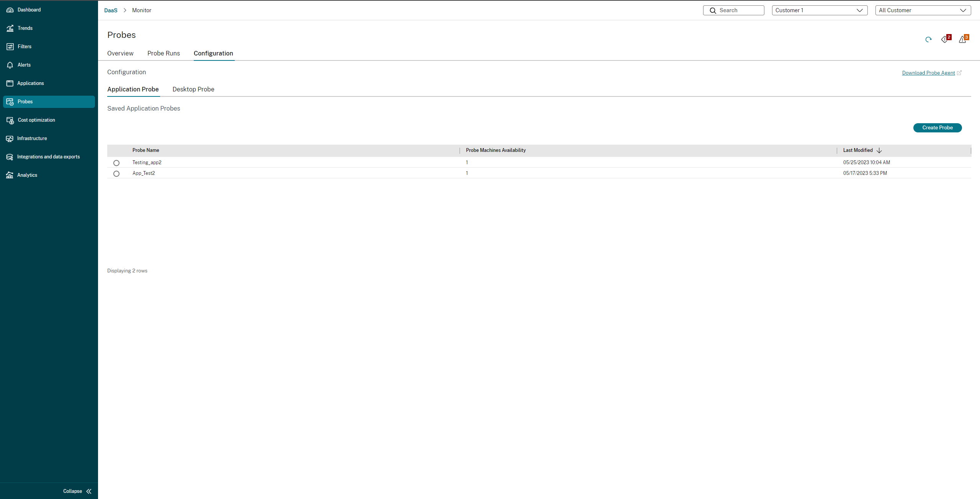Sort by Last Modified arrow
980x499 pixels.
pos(879,150)
